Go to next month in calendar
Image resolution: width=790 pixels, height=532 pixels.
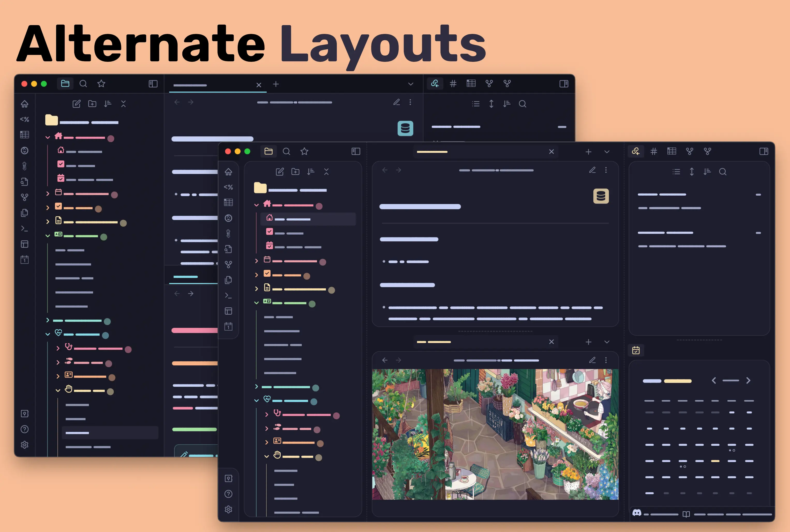click(x=748, y=381)
